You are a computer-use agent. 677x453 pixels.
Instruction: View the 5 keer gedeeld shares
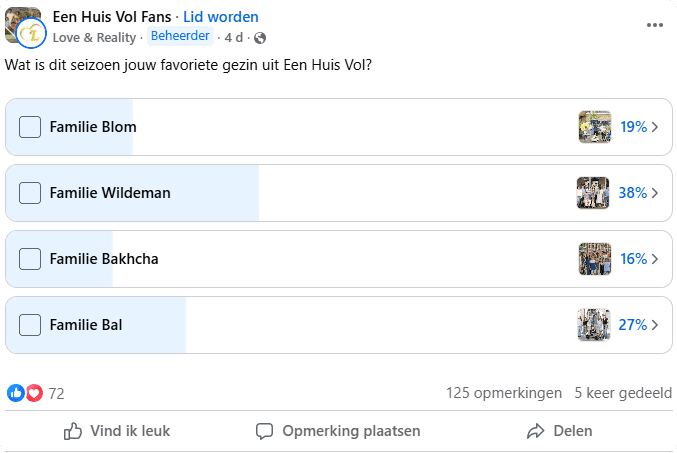click(x=623, y=393)
